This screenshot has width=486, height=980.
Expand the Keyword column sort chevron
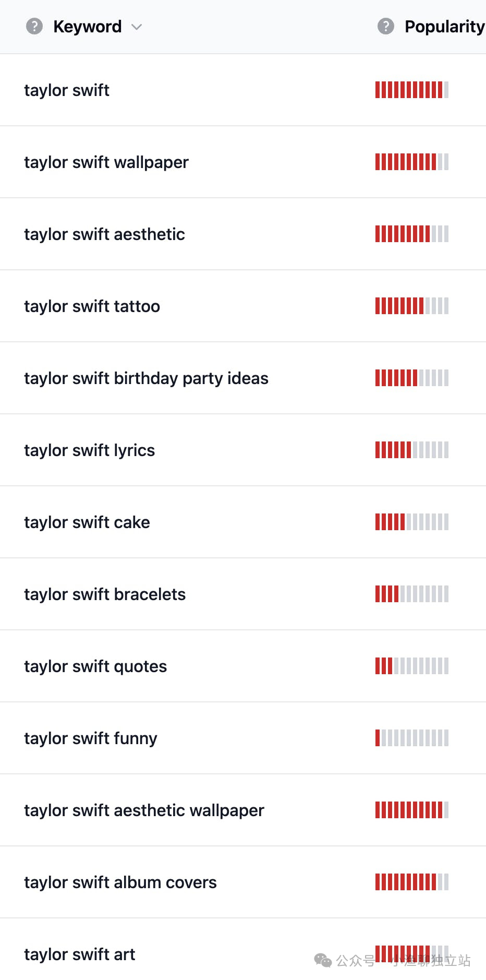point(137,27)
